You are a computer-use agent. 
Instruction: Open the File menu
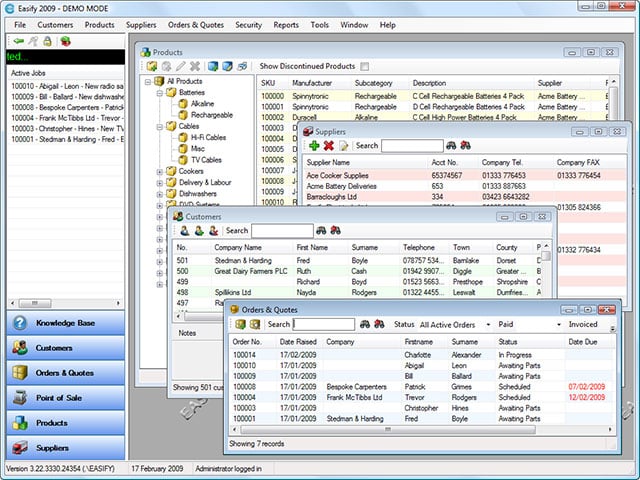[20, 25]
